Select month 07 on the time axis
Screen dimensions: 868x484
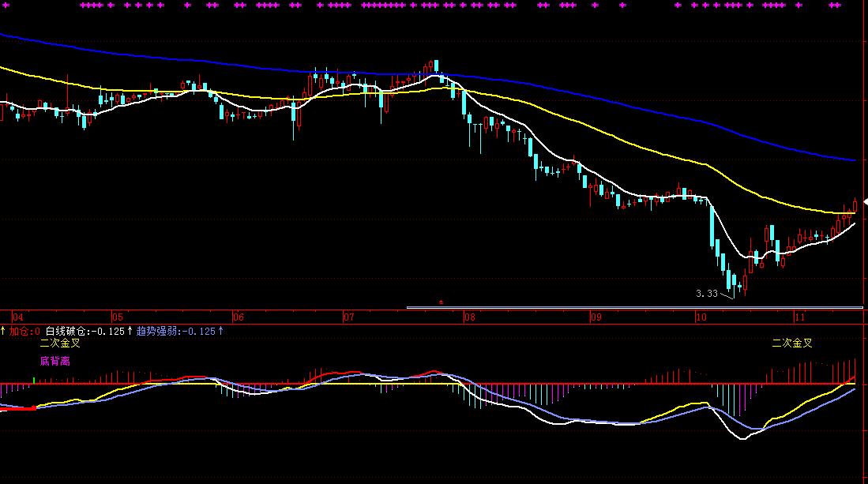click(348, 317)
